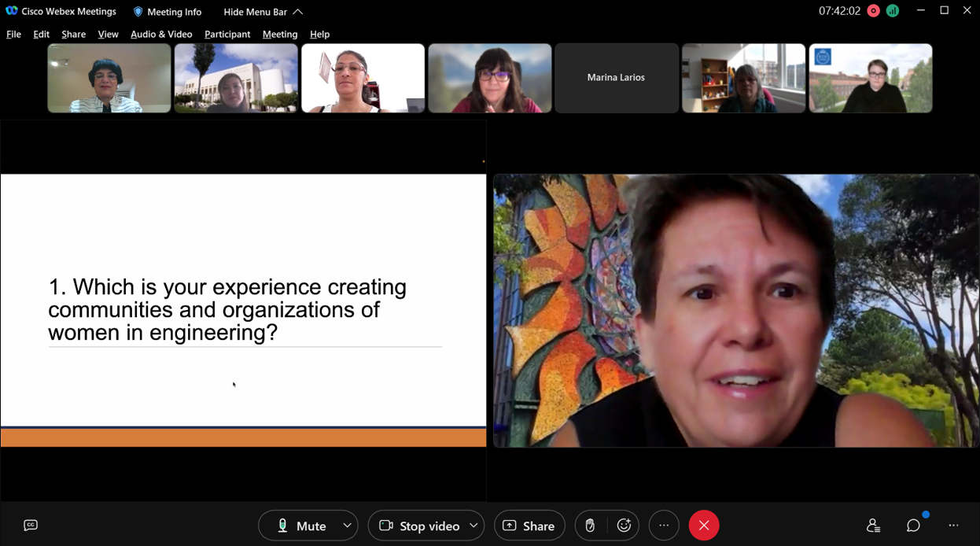Open the File menu
The width and height of the screenshot is (980, 546).
point(13,34)
